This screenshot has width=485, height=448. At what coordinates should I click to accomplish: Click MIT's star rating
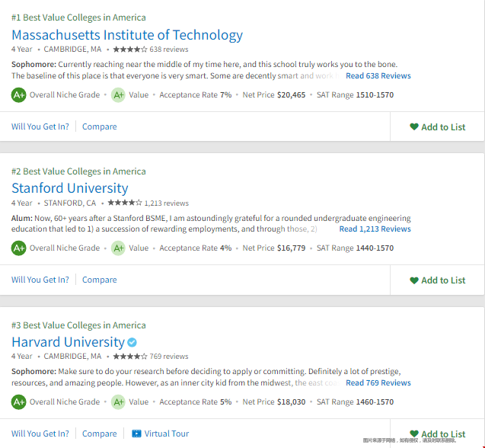point(130,50)
